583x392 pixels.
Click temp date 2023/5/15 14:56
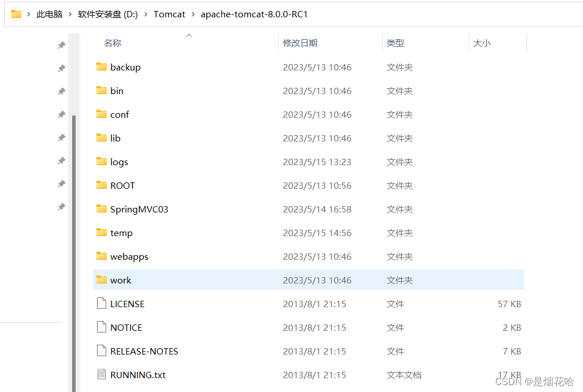click(317, 233)
